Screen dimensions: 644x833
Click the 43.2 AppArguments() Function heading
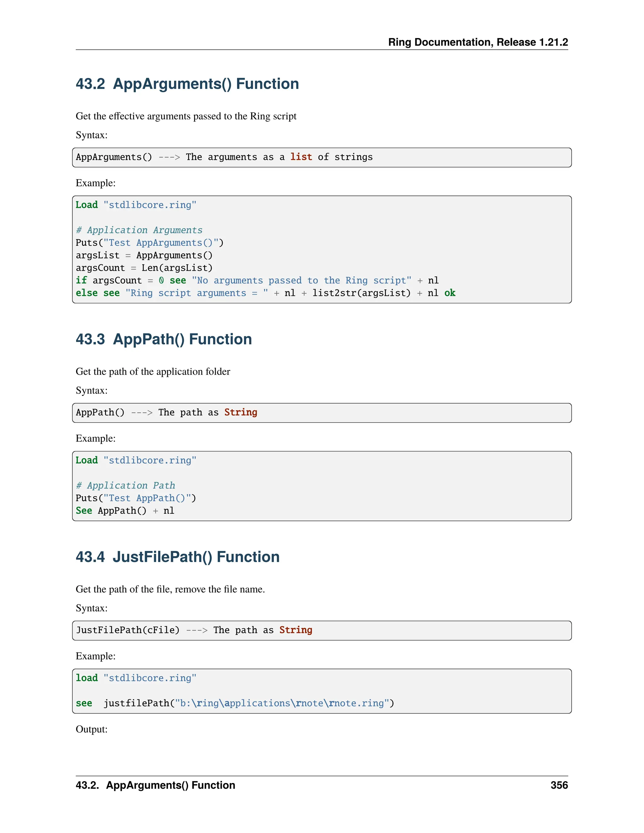[187, 84]
